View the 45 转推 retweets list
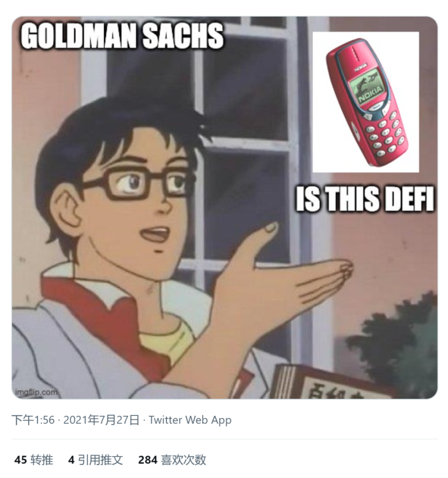Viewport: 448px width, 478px height. [33, 460]
